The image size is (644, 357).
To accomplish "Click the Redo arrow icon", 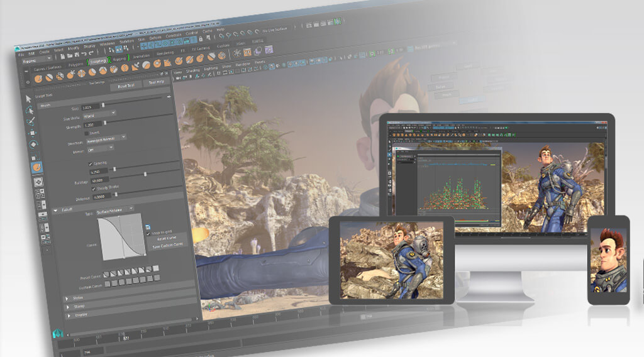I will tap(91, 53).
